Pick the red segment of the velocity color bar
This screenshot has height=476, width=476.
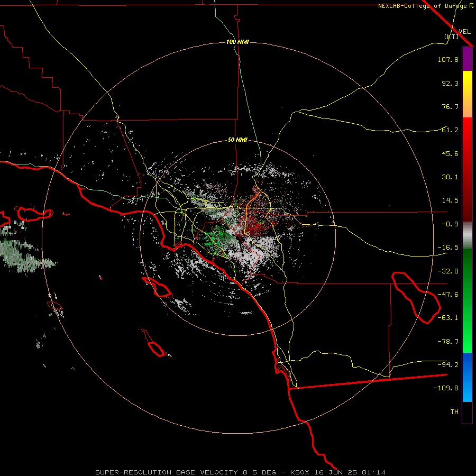(467, 169)
